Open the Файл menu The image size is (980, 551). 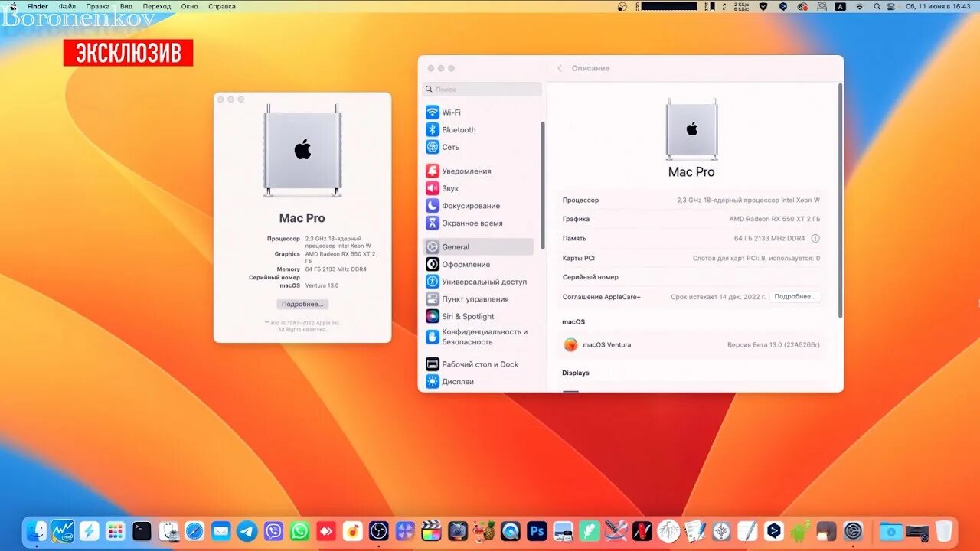pyautogui.click(x=67, y=6)
